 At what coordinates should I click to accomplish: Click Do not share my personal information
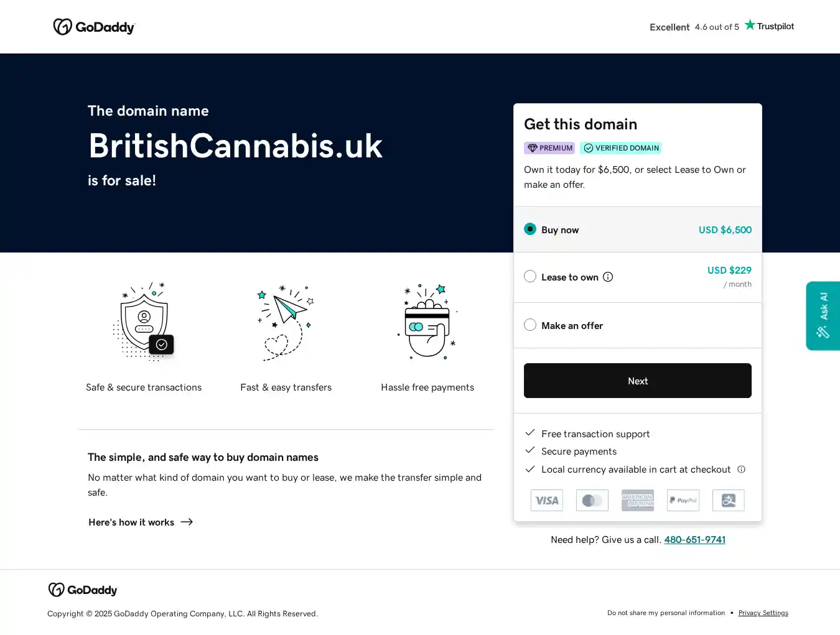click(x=666, y=613)
